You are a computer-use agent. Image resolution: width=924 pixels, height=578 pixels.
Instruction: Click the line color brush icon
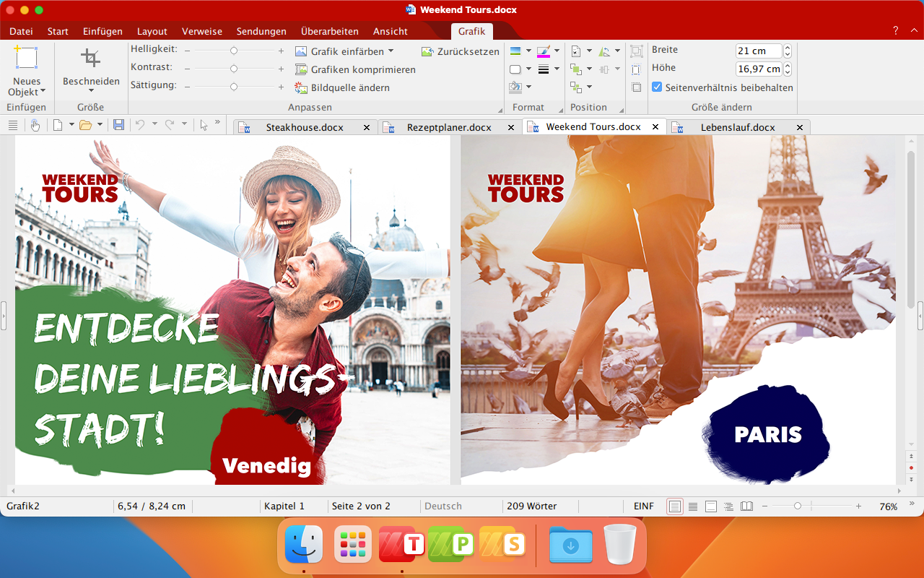pos(544,51)
